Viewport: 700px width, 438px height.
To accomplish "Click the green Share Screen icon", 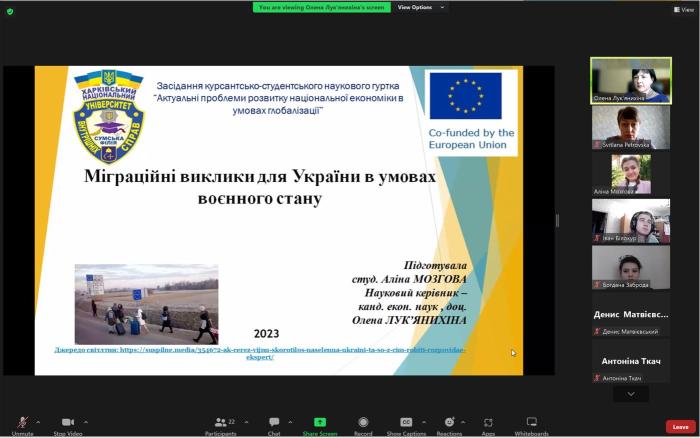I will coord(320,422).
